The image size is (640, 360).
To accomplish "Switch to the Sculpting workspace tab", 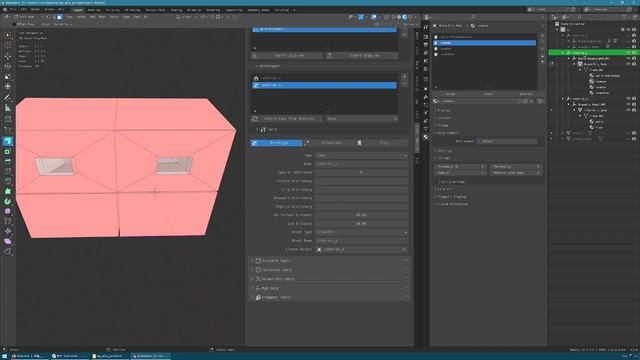I will click(113, 10).
